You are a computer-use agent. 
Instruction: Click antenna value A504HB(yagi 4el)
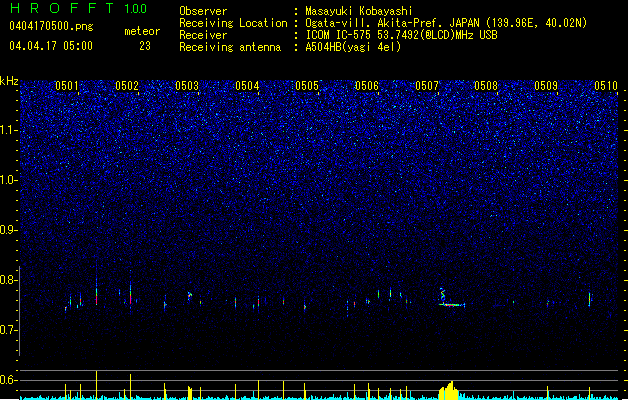coord(353,47)
